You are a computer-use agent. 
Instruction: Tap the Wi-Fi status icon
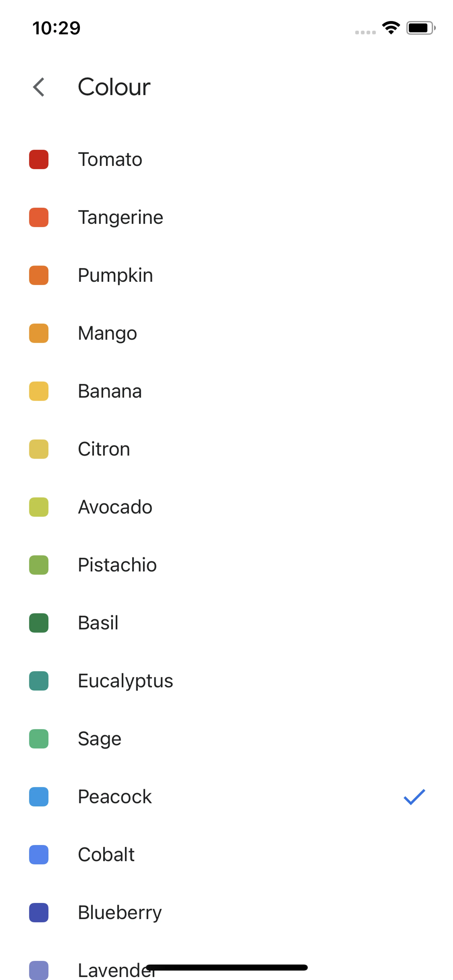(390, 28)
